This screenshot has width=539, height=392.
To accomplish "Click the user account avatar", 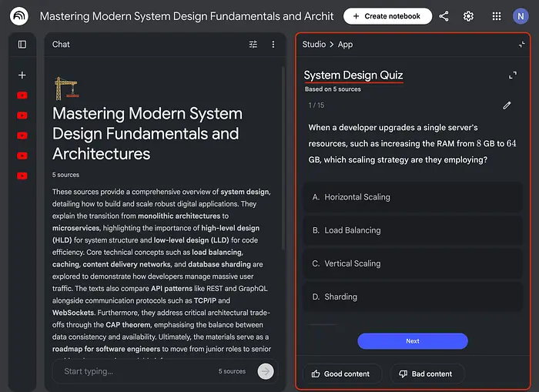I will (521, 16).
